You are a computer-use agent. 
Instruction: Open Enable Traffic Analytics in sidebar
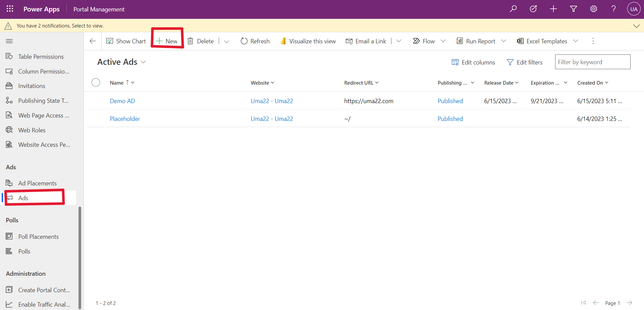pyautogui.click(x=38, y=304)
